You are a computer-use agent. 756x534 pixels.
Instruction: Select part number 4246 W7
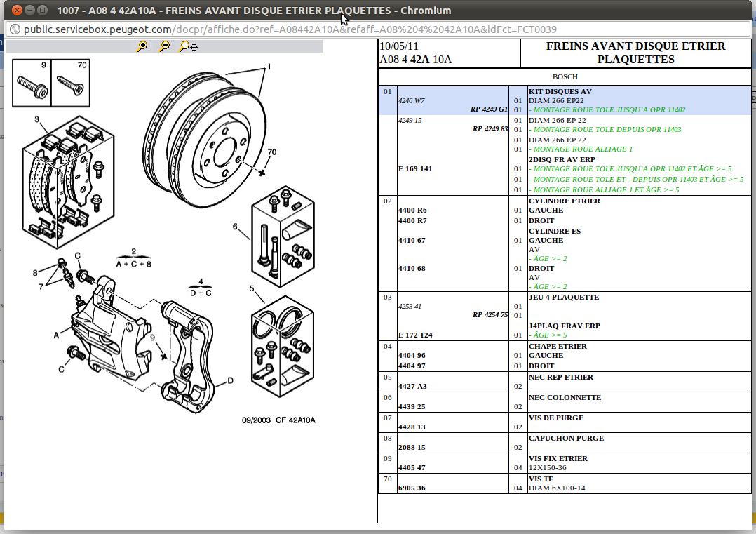[411, 101]
